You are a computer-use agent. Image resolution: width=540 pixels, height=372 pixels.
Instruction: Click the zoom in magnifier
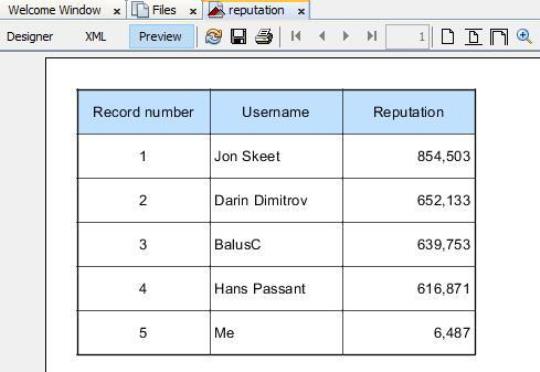click(x=524, y=36)
